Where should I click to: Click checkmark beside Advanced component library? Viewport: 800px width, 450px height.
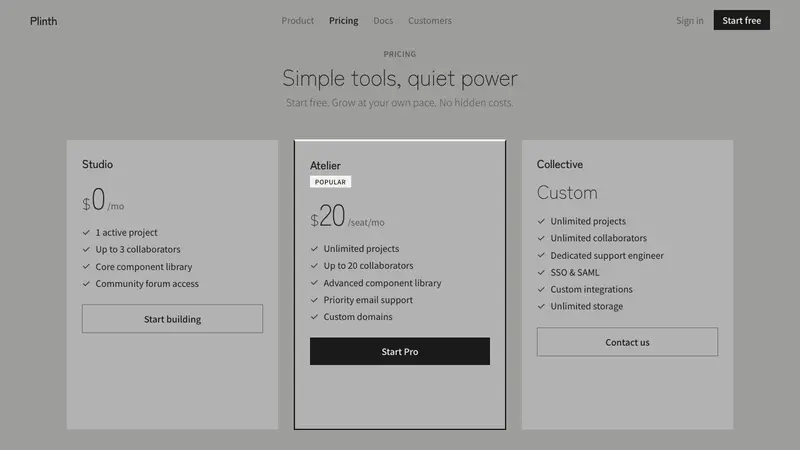tap(314, 283)
